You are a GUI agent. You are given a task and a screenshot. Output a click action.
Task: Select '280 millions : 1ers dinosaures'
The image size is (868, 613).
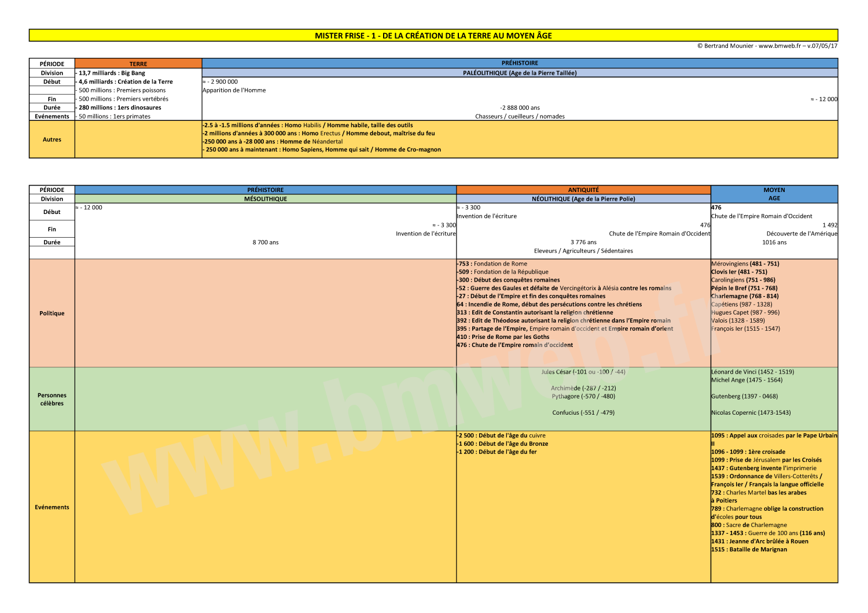tap(120, 108)
